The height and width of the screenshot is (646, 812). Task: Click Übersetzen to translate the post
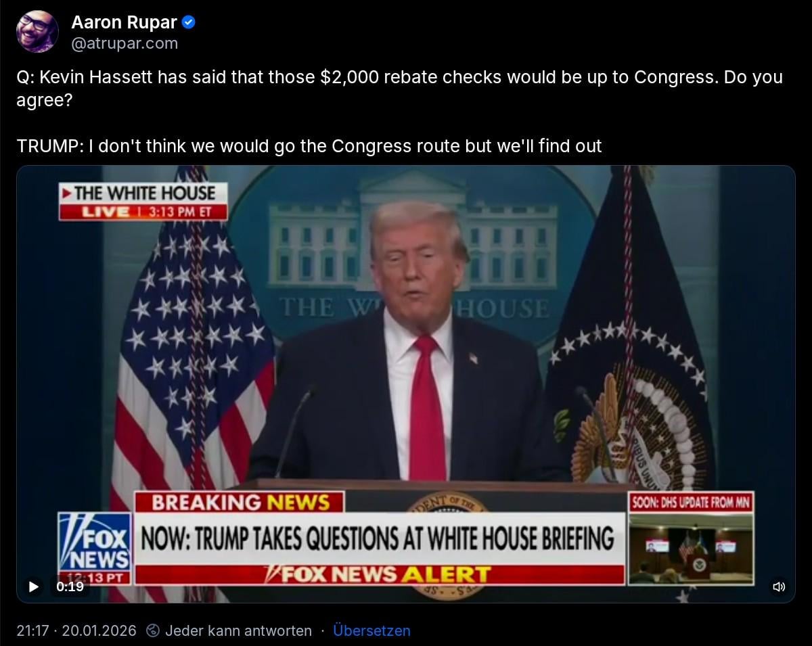[x=371, y=630]
